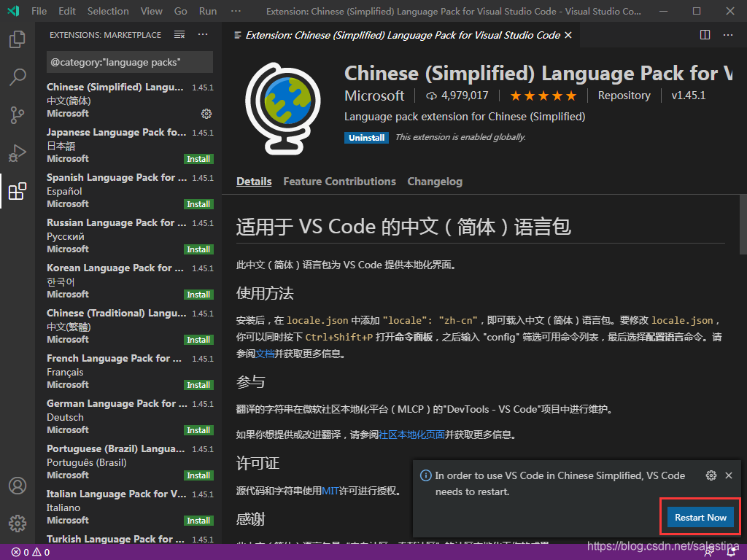The image size is (747, 560).
Task: Open the View menu
Action: [x=152, y=11]
